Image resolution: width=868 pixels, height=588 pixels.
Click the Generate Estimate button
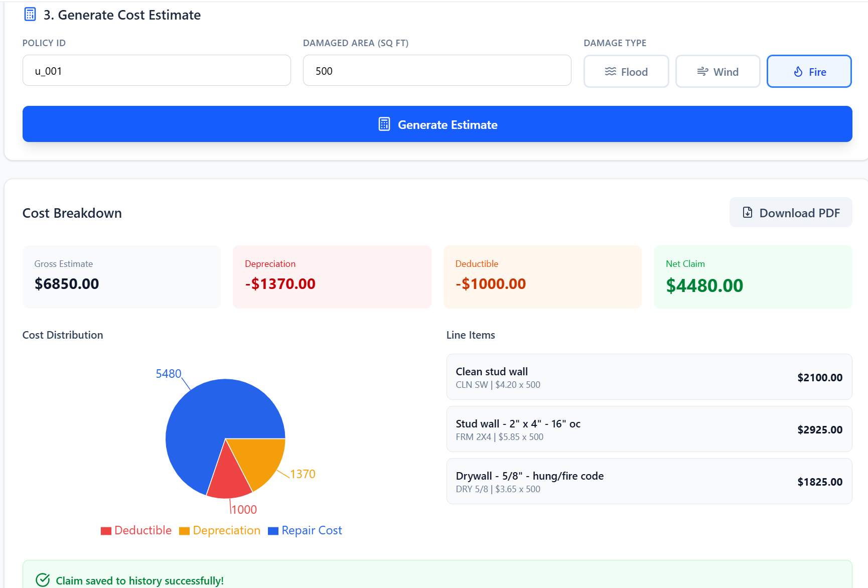coord(438,124)
